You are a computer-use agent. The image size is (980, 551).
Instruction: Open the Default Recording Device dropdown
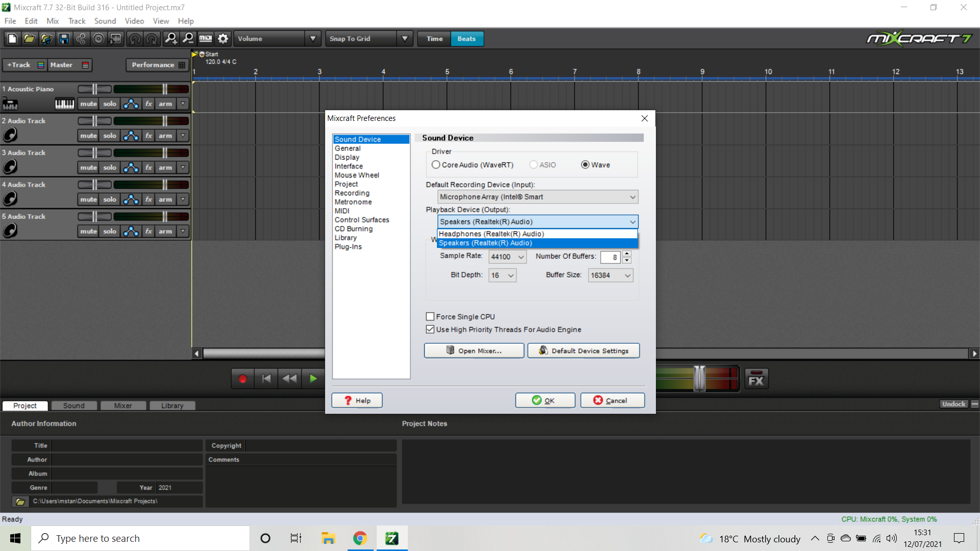(x=537, y=197)
